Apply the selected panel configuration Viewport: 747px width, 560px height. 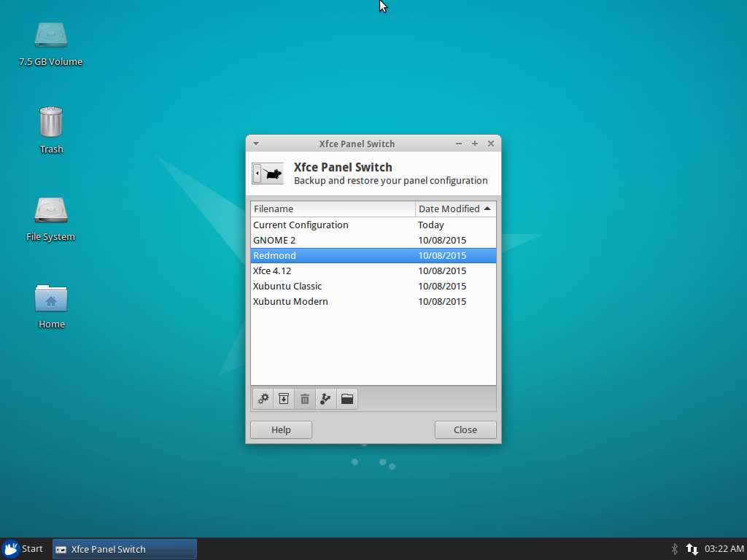pyautogui.click(x=263, y=399)
